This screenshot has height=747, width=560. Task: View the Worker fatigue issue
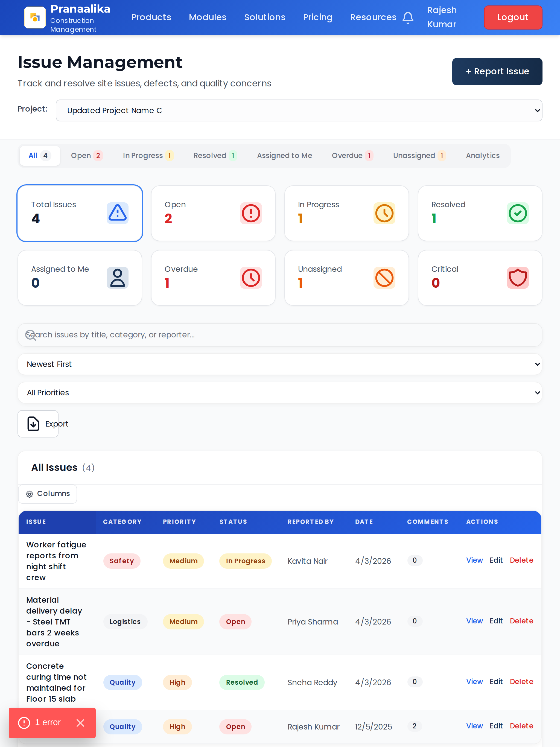[474, 560]
